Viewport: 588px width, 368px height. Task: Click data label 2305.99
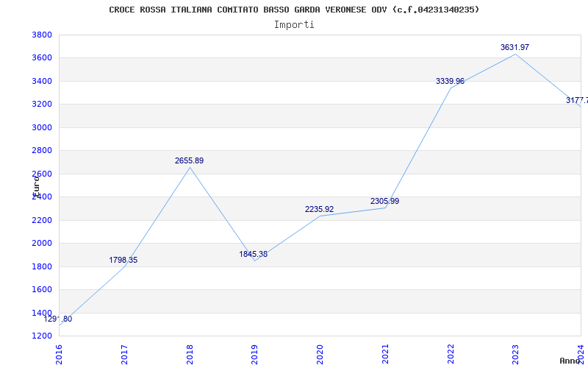coord(384,201)
